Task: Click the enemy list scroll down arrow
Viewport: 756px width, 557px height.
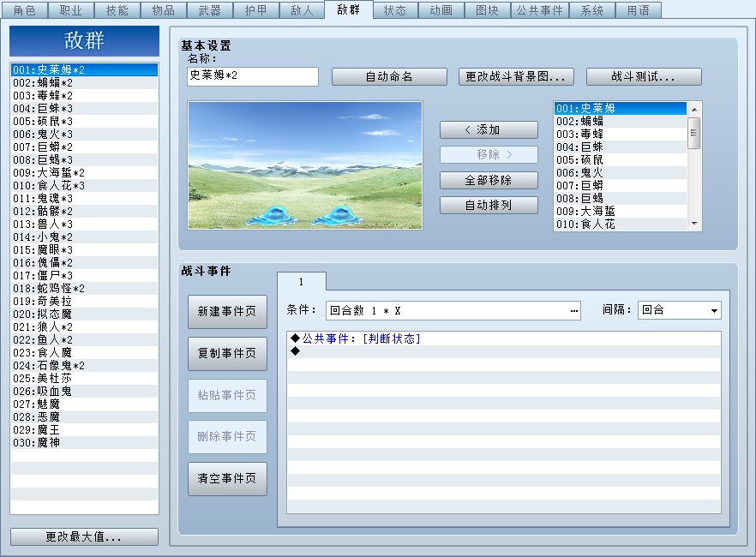Action: [x=694, y=224]
